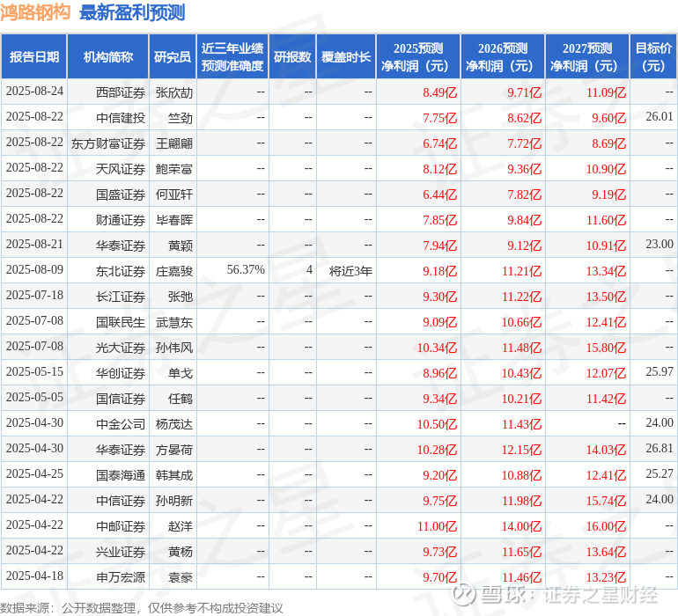Viewport: 678px width, 616px height.
Task: Click the 数据来源 footer note
Action: 142,609
